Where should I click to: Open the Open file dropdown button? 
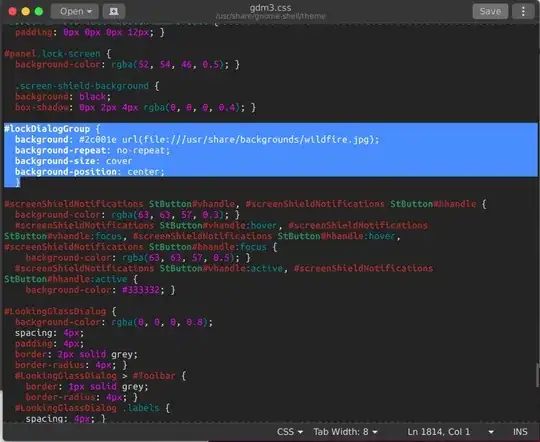point(75,11)
